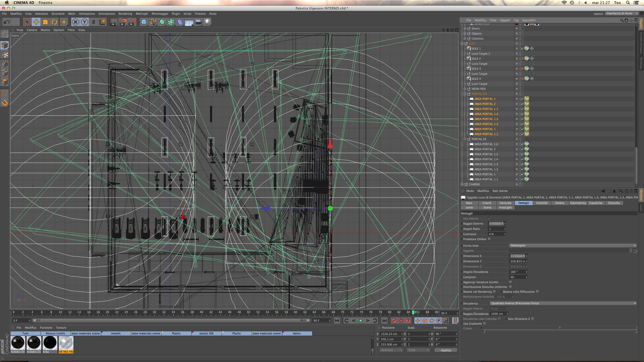Enable Mostra nel Rendering checkbox

click(494, 292)
